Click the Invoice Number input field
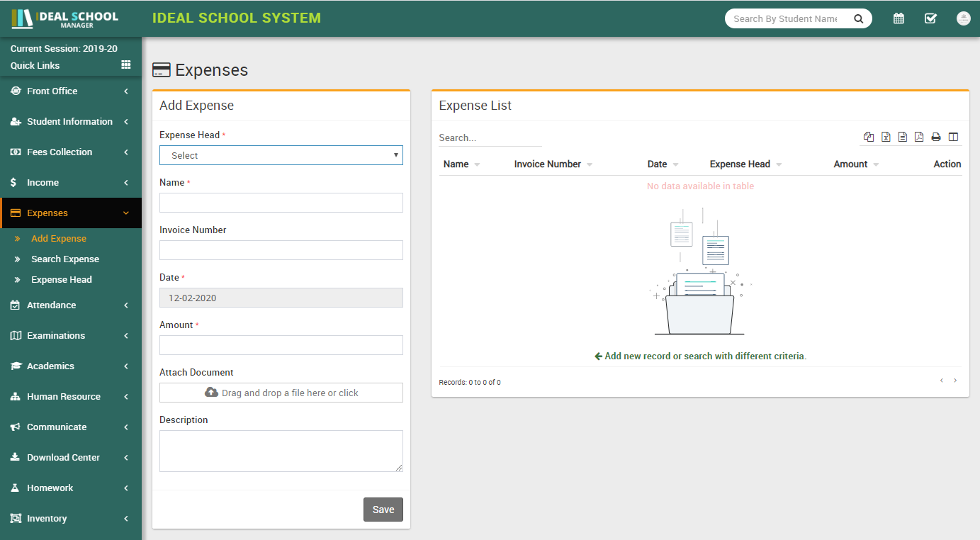 (281, 250)
